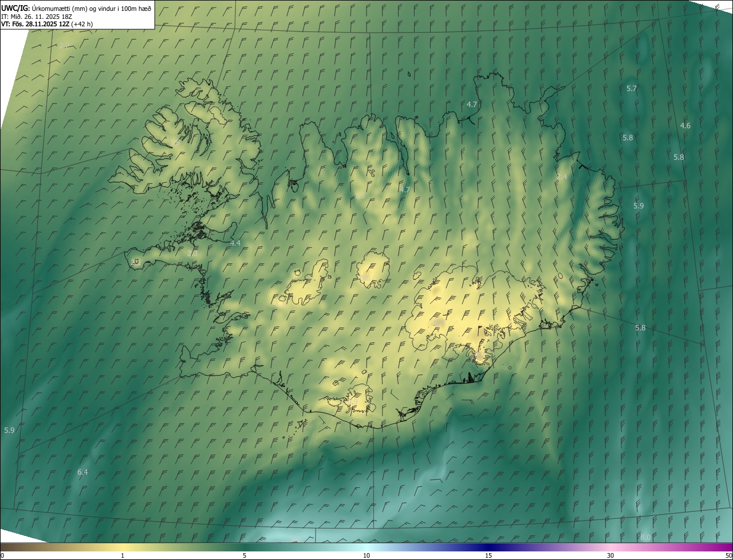Select the valid time line 'VT: Fös. 28.11.2025 12Z (+42 h)'
The height and width of the screenshot is (560, 733).
(47, 24)
